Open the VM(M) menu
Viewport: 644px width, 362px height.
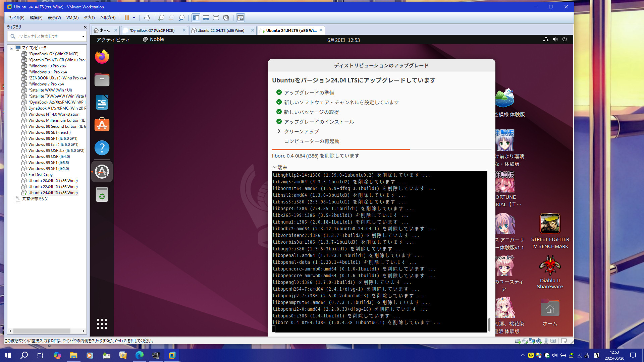[x=72, y=18]
